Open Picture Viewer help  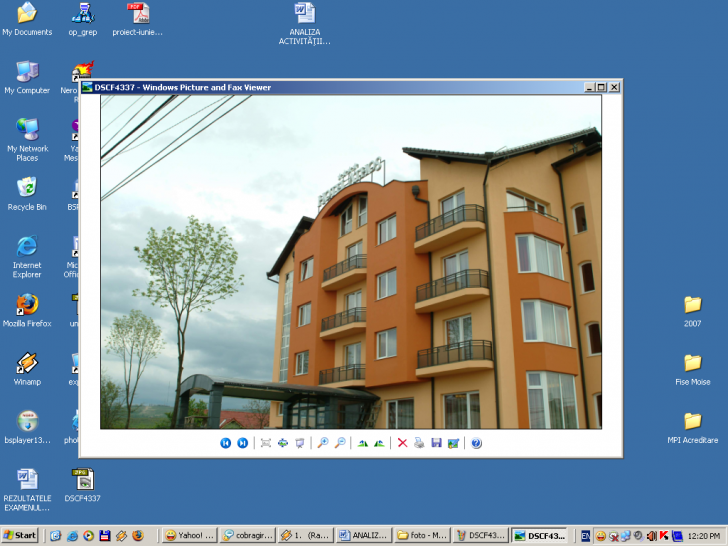pos(476,443)
